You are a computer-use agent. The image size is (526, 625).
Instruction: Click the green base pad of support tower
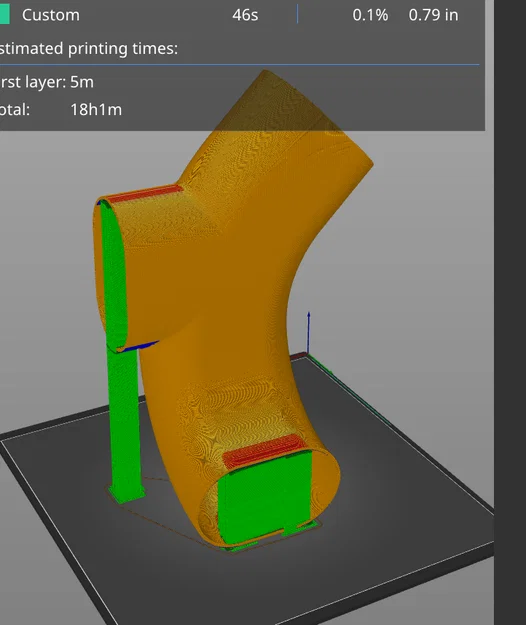coord(127,495)
